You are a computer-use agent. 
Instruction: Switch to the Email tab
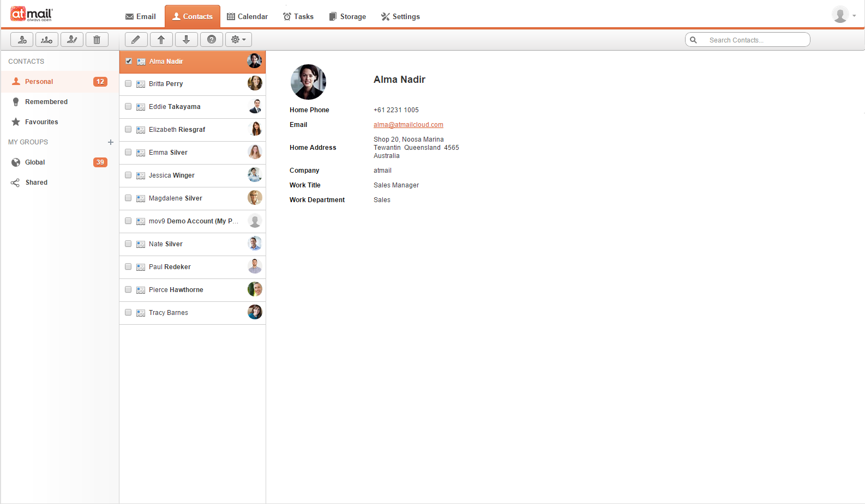[141, 16]
